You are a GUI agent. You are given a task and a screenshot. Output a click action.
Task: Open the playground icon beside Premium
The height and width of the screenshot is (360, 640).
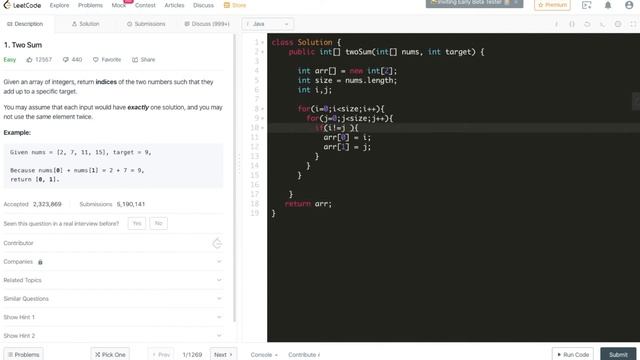click(x=587, y=5)
